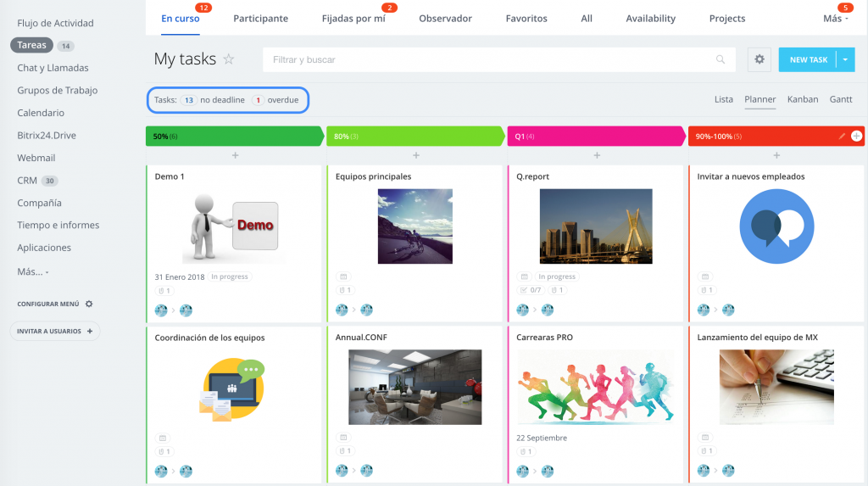This screenshot has height=486, width=868.
Task: Open Configurar Menú gear icon
Action: (88, 304)
